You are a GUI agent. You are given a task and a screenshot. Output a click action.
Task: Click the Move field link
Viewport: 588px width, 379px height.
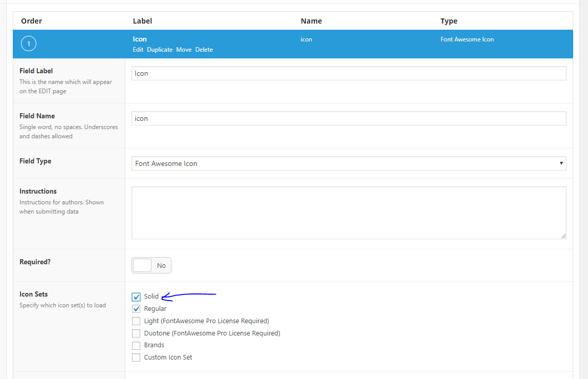tap(184, 50)
